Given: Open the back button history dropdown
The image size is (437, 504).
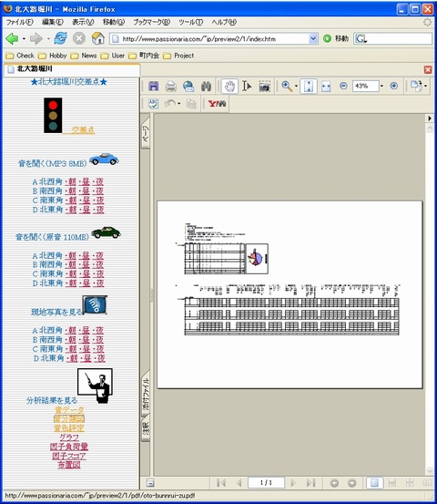Looking at the screenshot, I should tap(24, 39).
